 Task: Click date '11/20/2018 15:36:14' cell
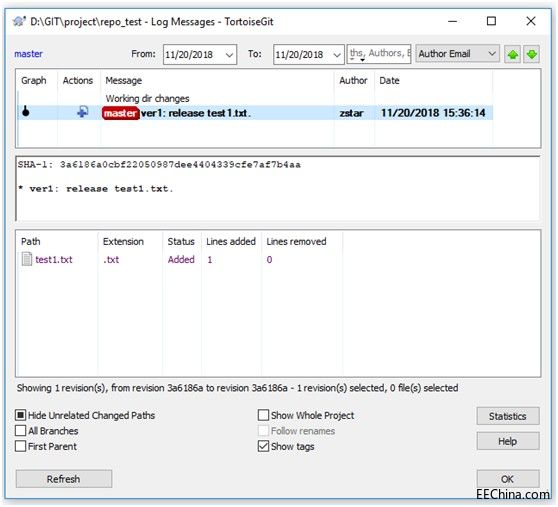click(x=433, y=113)
